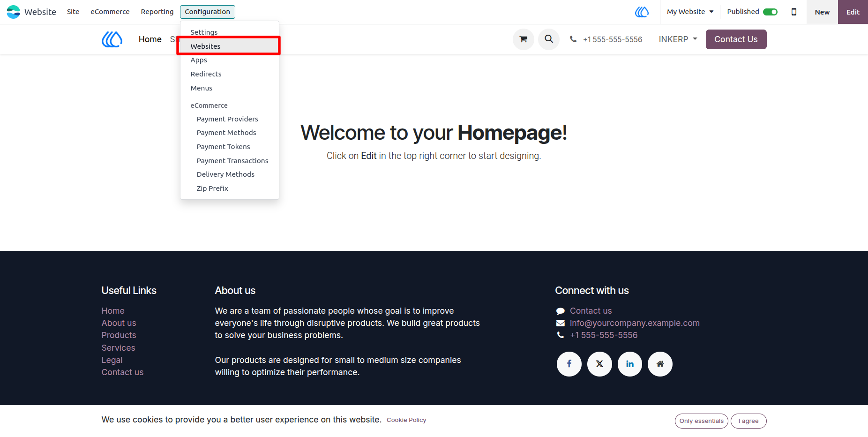868x437 pixels.
Task: Click the New button
Action: click(x=822, y=12)
